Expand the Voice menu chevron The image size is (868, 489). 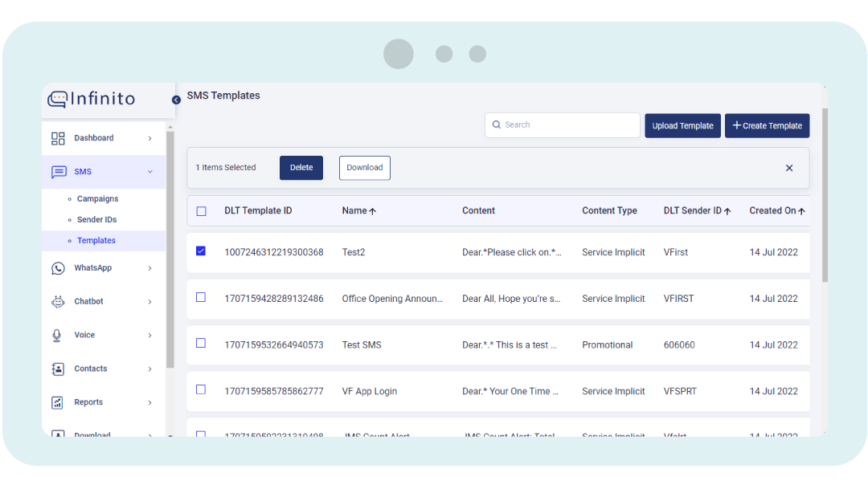(150, 335)
